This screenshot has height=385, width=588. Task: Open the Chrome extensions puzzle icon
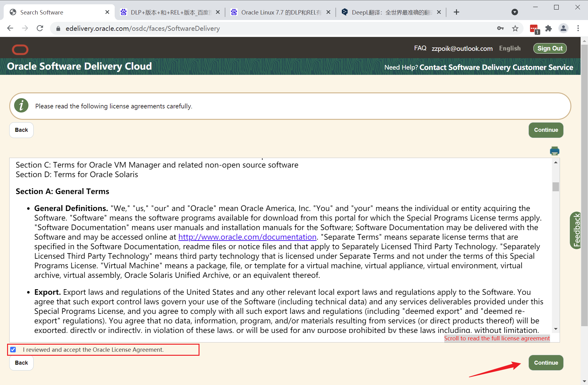coord(549,28)
